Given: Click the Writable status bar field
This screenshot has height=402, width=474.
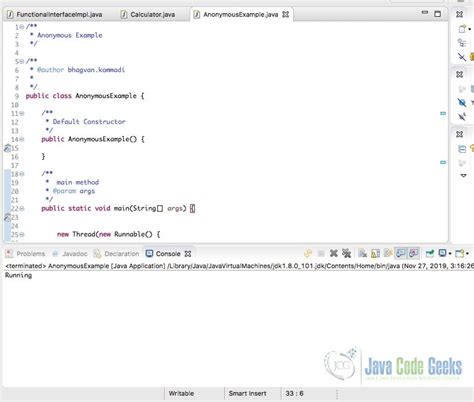Looking at the screenshot, I should [x=181, y=393].
